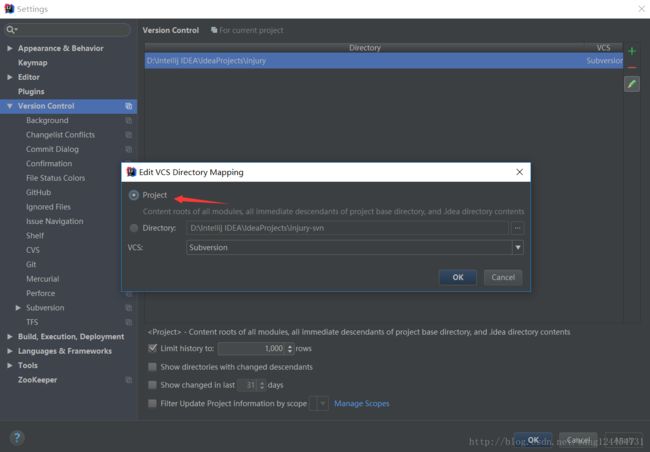Click the project-level icon next to Changelist Conflicts
This screenshot has width=650, height=452.
click(129, 135)
